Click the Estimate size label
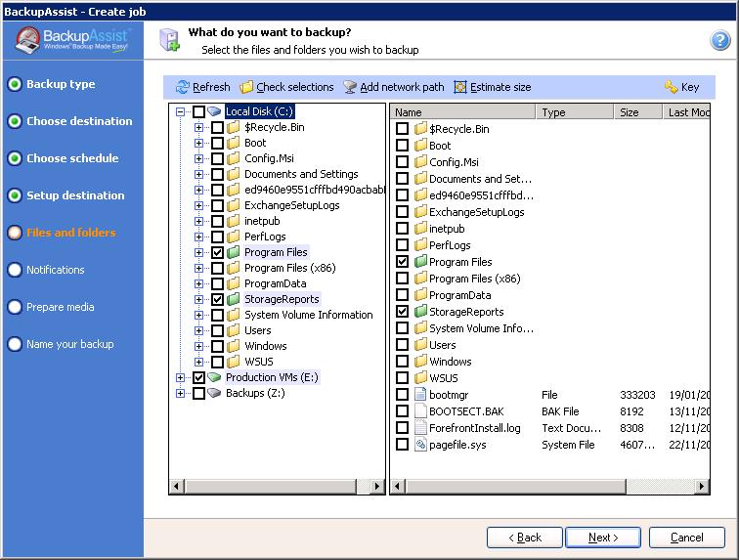The image size is (739, 560). click(500, 87)
